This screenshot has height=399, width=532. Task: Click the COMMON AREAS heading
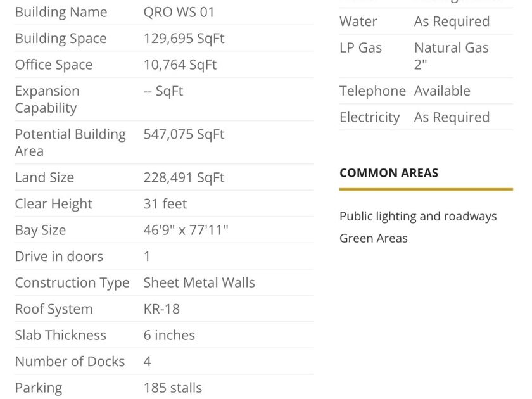pyautogui.click(x=389, y=173)
